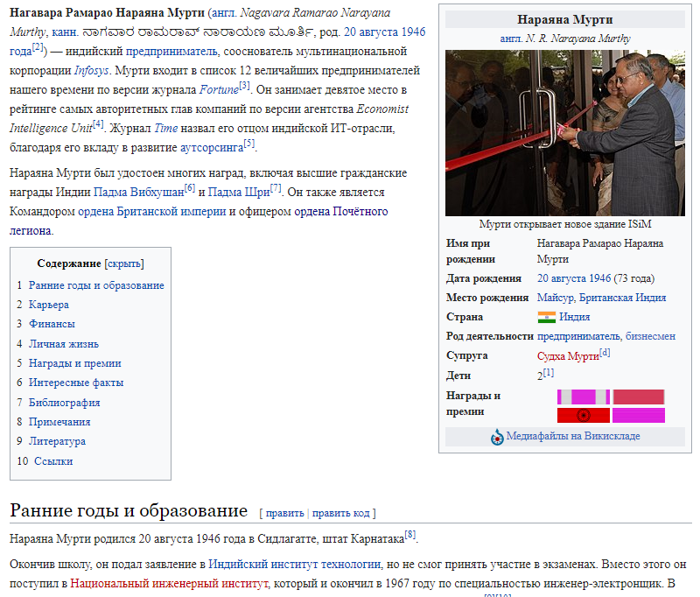Open the Fortune magazine link

(x=219, y=90)
